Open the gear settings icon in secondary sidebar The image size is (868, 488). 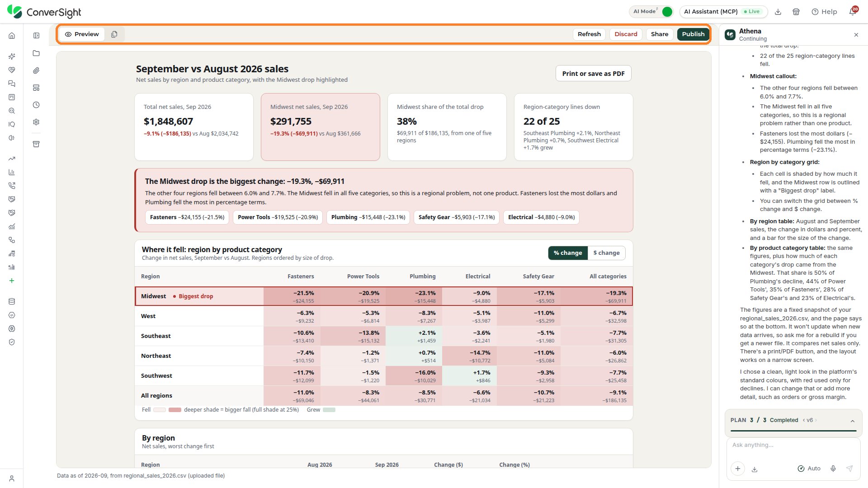(36, 122)
